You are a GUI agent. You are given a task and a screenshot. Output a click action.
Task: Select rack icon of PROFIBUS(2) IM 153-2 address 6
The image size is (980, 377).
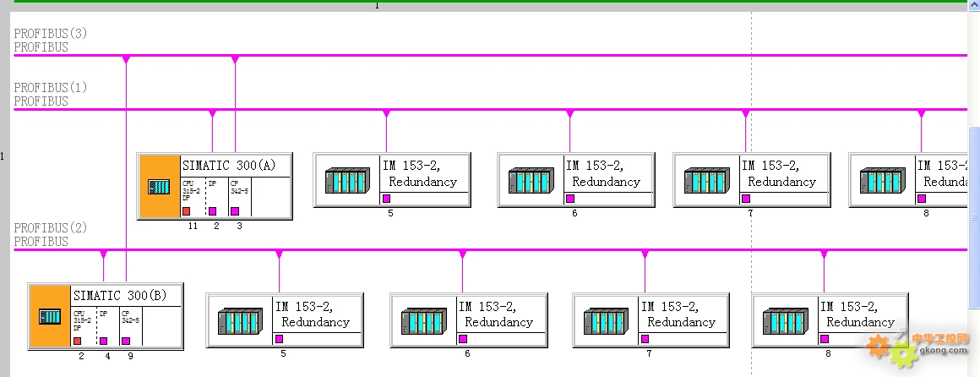(x=424, y=320)
